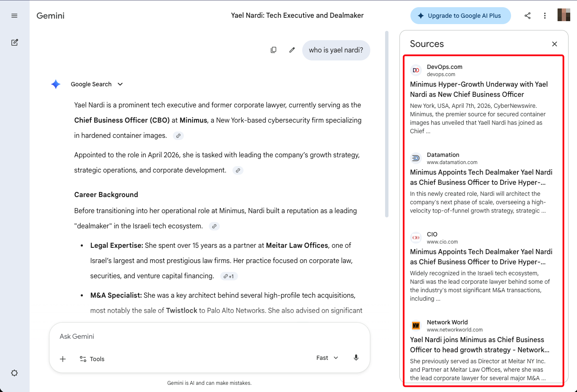Open the '+1' source chip after venture capital financing
The width and height of the screenshot is (577, 392).
point(229,276)
